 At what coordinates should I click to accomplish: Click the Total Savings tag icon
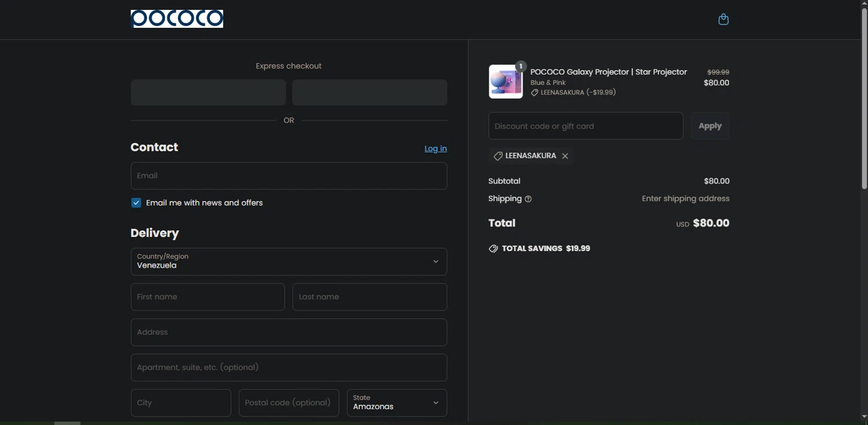pyautogui.click(x=493, y=248)
